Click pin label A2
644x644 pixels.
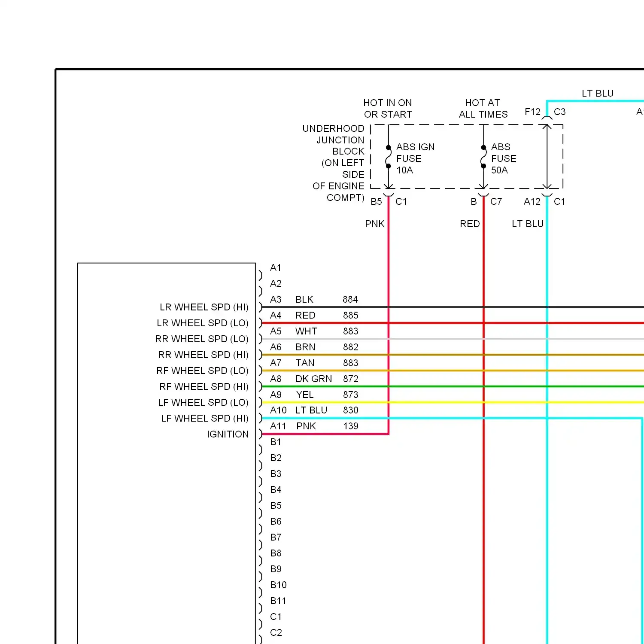276,284
